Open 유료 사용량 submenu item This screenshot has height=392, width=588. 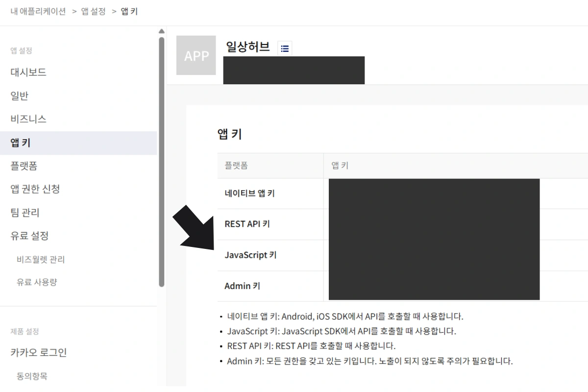37,282
